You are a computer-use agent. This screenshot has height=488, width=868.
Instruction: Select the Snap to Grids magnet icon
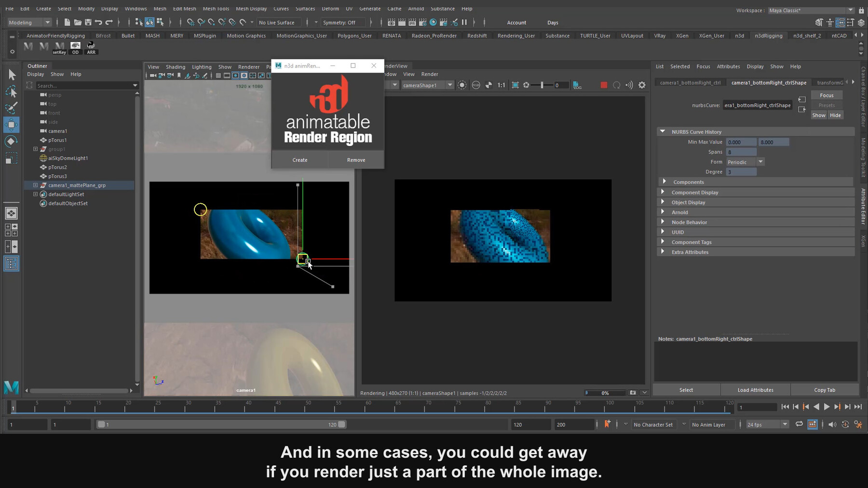[x=191, y=22]
